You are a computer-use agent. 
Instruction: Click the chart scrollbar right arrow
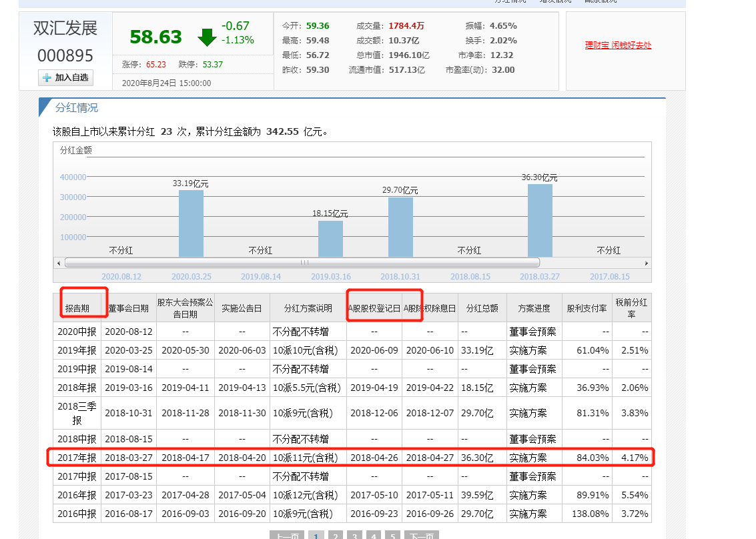pos(647,263)
